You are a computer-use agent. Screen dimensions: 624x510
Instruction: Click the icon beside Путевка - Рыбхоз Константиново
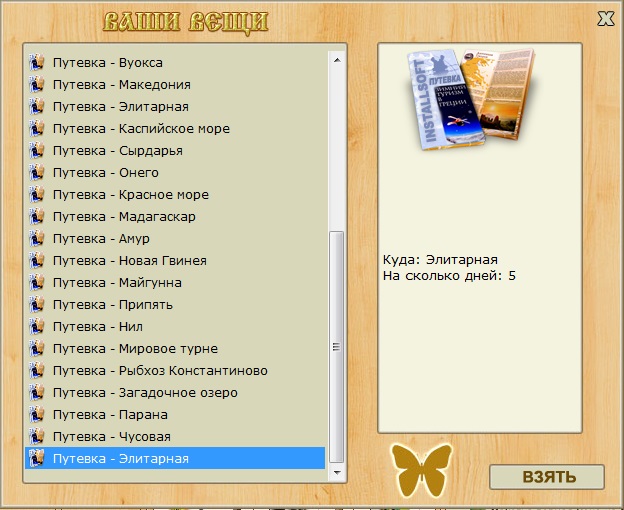point(37,370)
